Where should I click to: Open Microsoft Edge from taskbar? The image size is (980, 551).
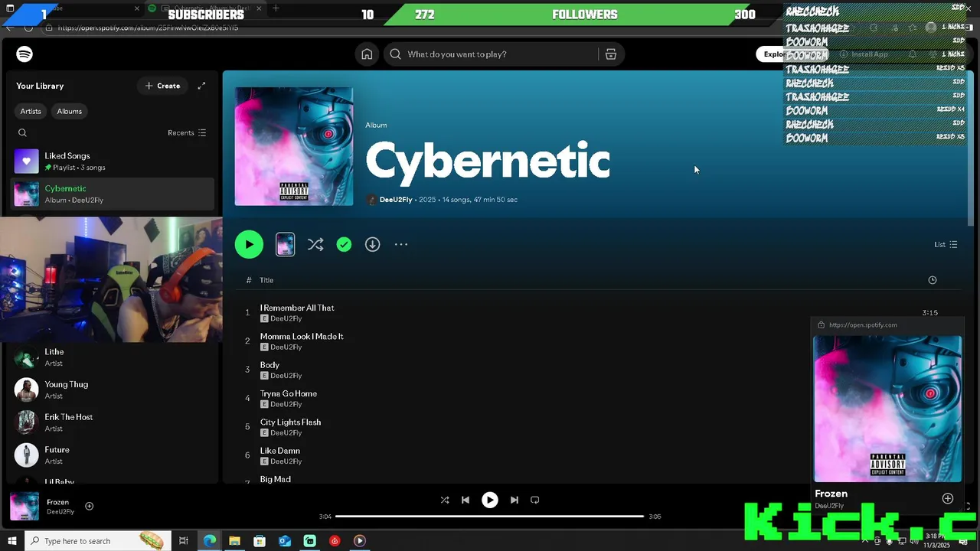209,541
